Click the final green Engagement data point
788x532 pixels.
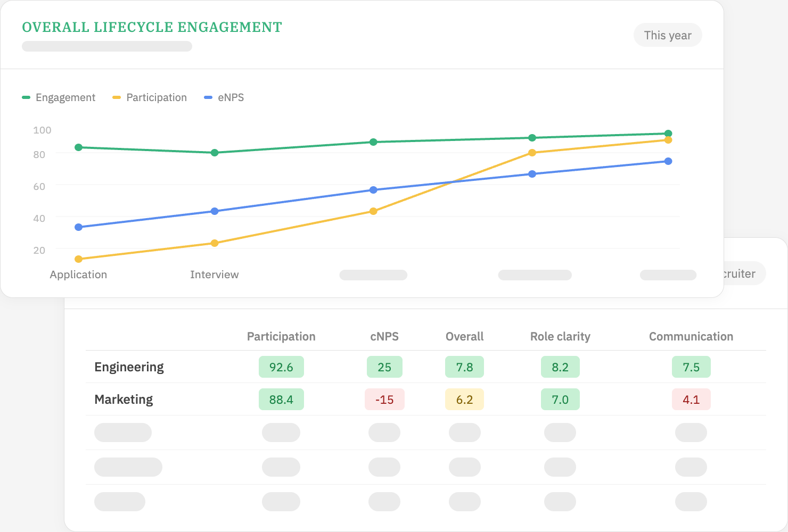(668, 132)
